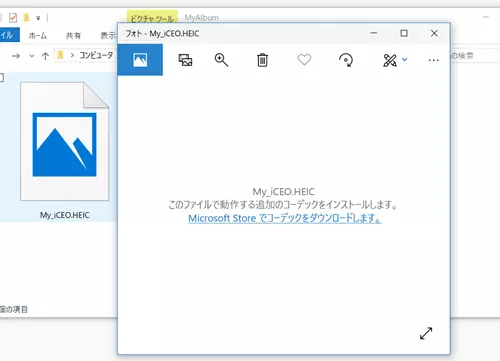Go up one folder level in Explorer
This screenshot has height=361, width=500.
pos(45,56)
